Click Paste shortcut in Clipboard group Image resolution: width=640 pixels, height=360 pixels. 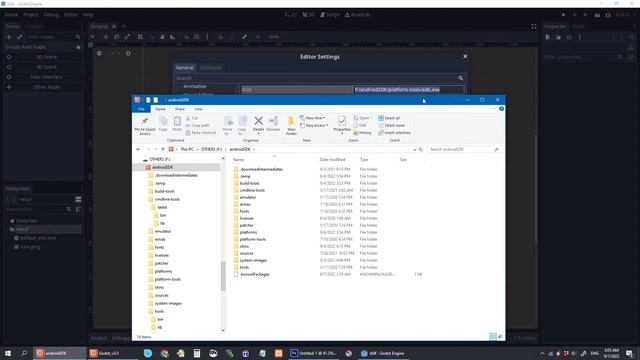(200, 133)
